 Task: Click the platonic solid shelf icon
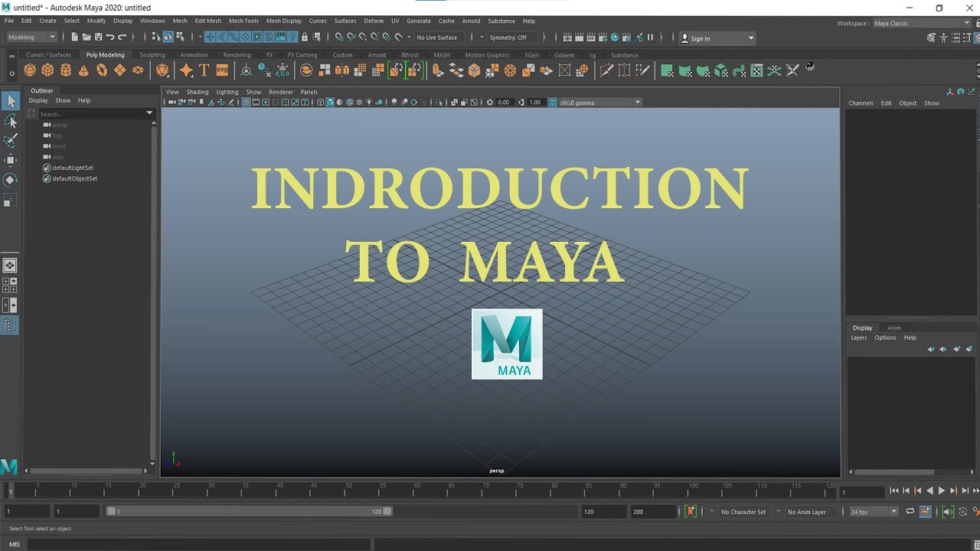point(162,70)
